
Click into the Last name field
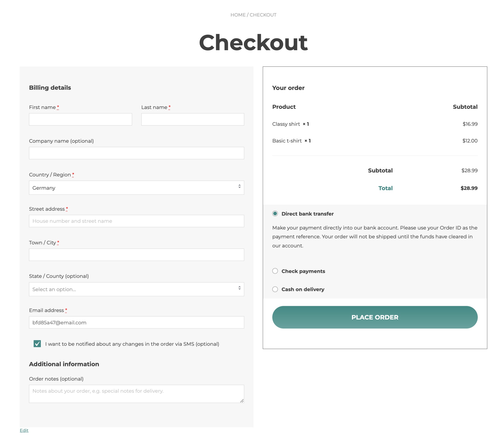193,119
